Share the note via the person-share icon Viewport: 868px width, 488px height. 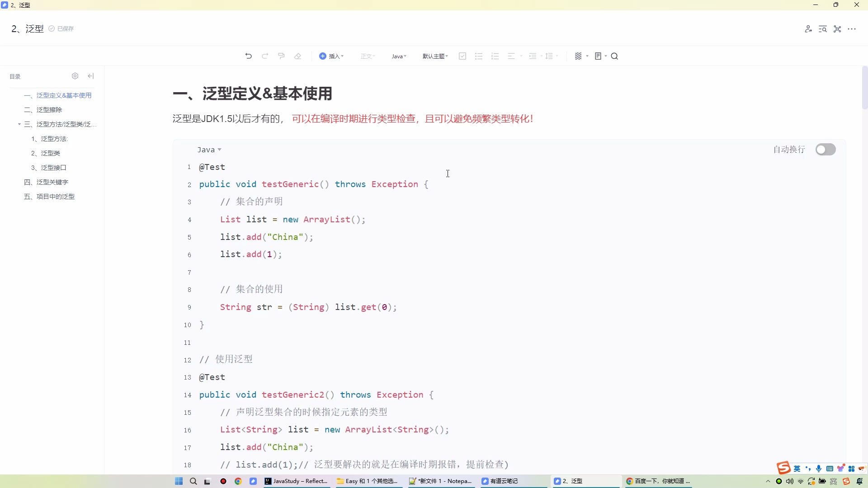[809, 28]
